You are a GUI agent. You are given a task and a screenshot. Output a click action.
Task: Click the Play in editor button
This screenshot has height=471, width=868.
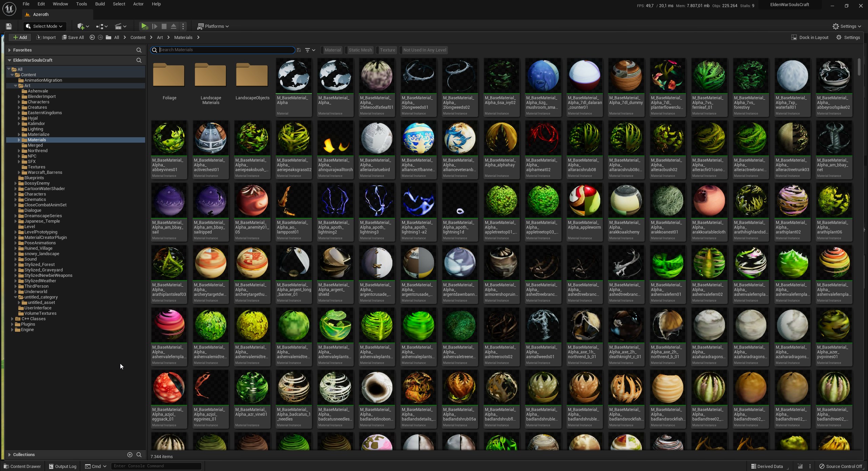click(x=144, y=26)
